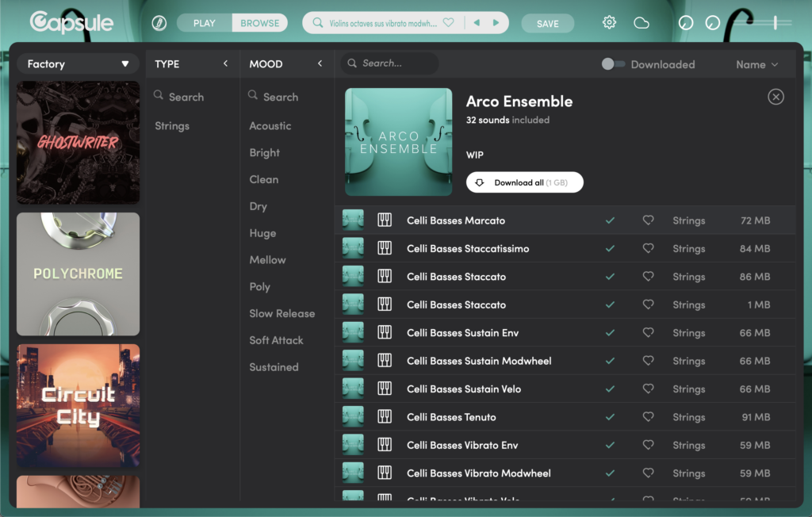Toggle the checkmark for Celli Basses Sustain Env
Image resolution: width=812 pixels, height=517 pixels.
tap(609, 333)
